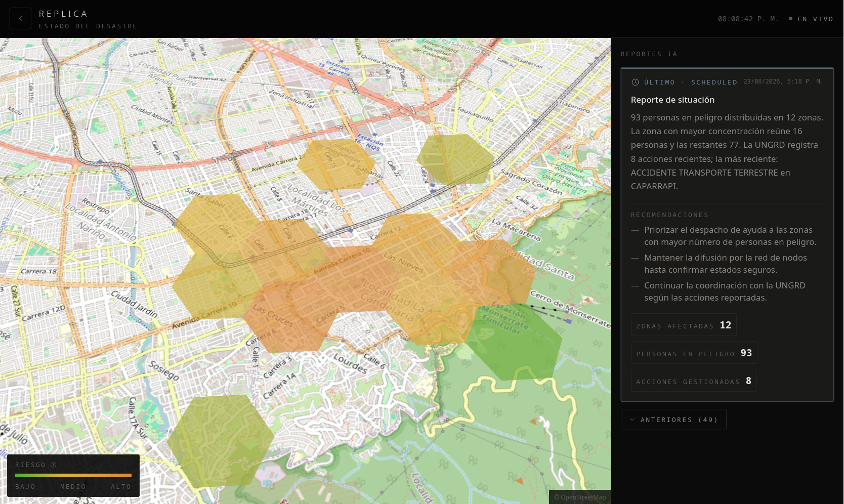The width and height of the screenshot is (844, 504).
Task: Click the clock icon beside ÚLTIMO
Action: (x=635, y=82)
